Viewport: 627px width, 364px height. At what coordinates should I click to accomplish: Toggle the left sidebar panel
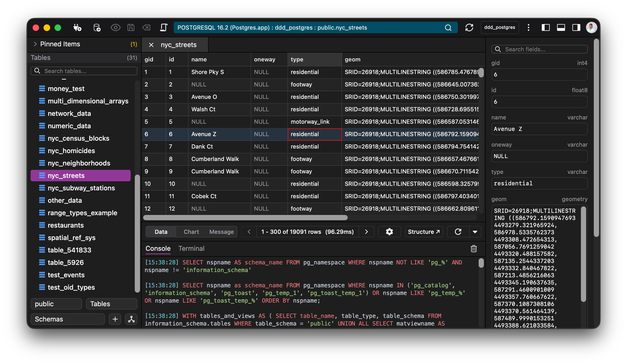point(545,28)
